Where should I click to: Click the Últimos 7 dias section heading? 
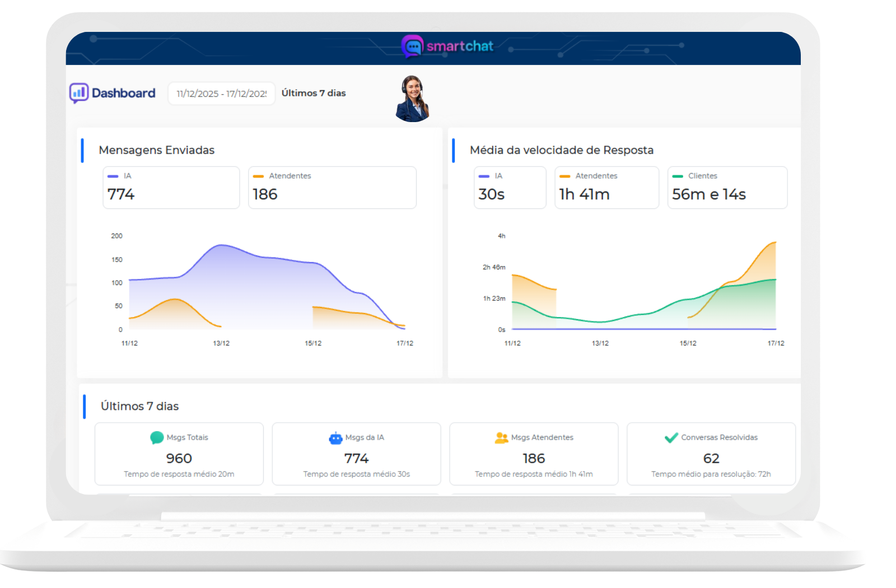click(x=139, y=406)
